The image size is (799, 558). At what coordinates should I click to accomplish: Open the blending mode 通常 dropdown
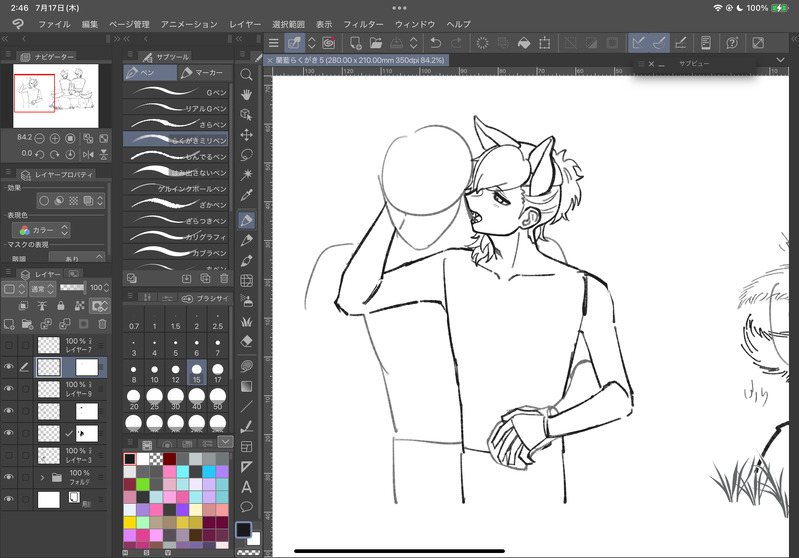pyautogui.click(x=42, y=289)
